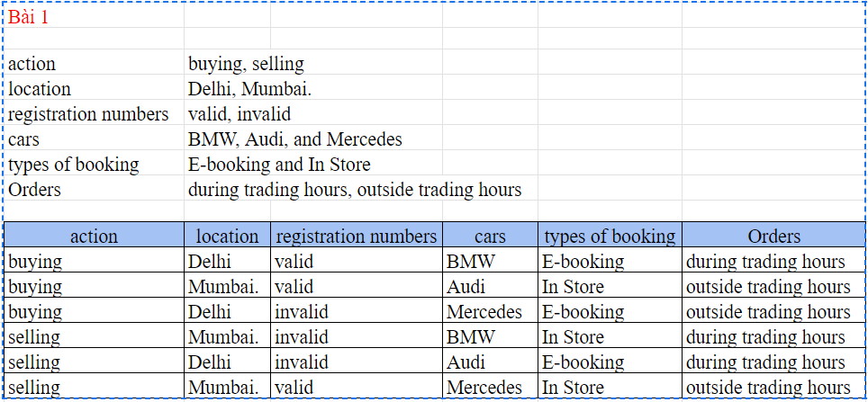The width and height of the screenshot is (868, 402).
Task: Click the blue "cars" table header cell
Action: point(490,236)
